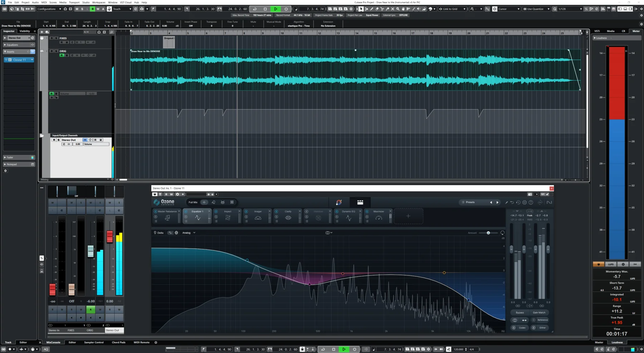
Task: Open the Studio menu
Action: [x=86, y=2]
